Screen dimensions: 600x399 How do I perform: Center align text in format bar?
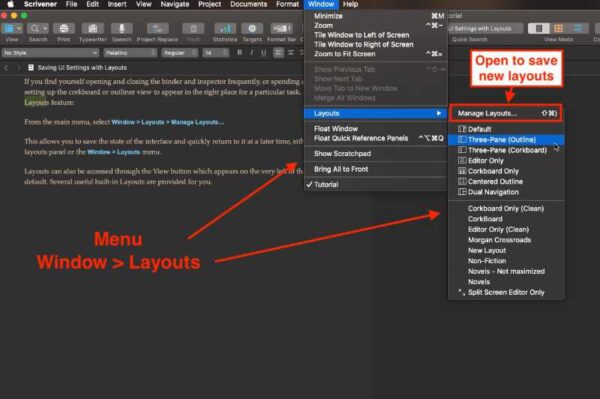point(291,53)
